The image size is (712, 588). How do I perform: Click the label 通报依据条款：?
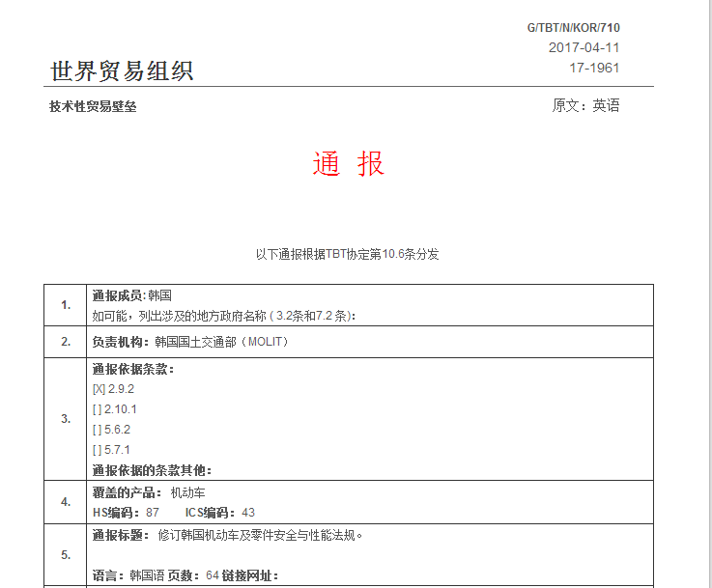pos(133,370)
